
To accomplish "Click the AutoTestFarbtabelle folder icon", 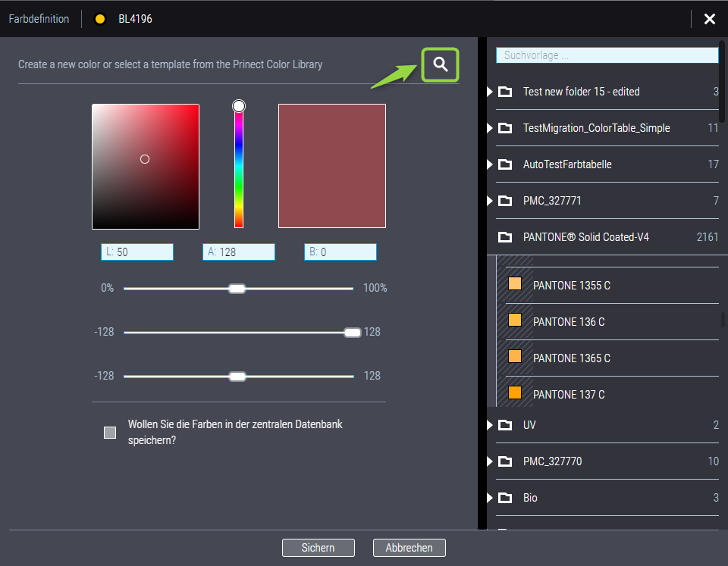I will (x=505, y=164).
